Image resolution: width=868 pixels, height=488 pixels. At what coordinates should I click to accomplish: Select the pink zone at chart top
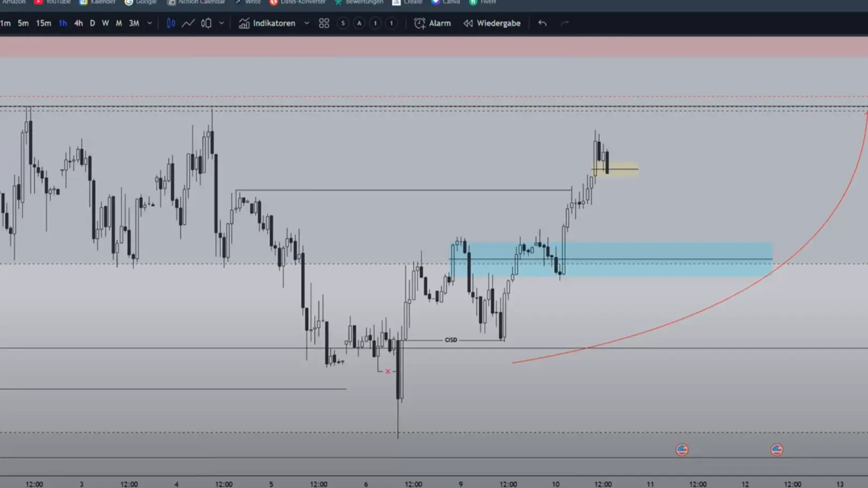tap(434, 47)
